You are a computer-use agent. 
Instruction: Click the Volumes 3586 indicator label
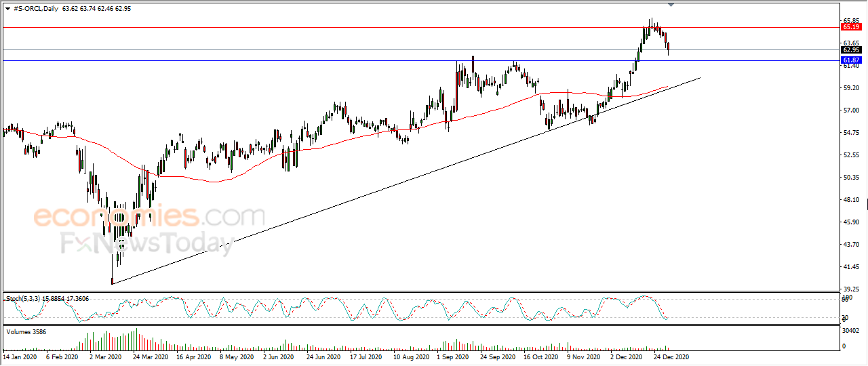click(25, 331)
